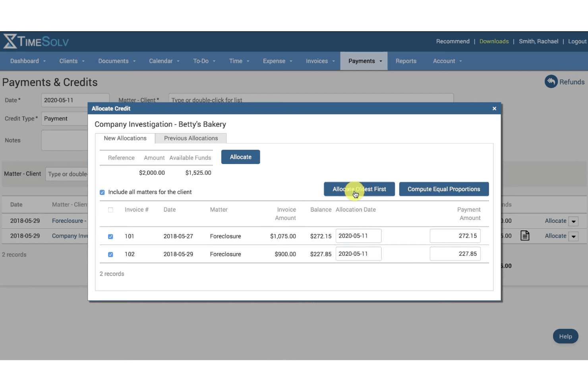Image resolution: width=588 pixels, height=392 pixels.
Task: Click payment amount field showing 272.15
Action: tap(455, 236)
